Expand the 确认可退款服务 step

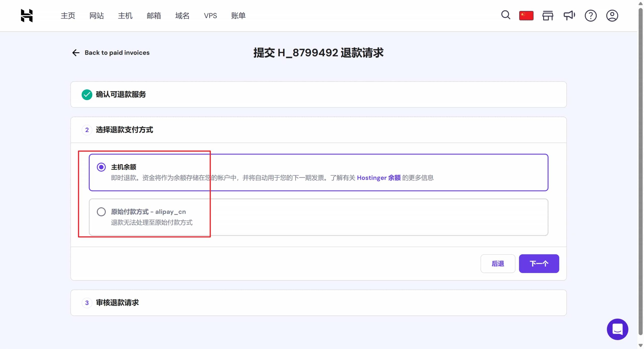click(x=121, y=95)
